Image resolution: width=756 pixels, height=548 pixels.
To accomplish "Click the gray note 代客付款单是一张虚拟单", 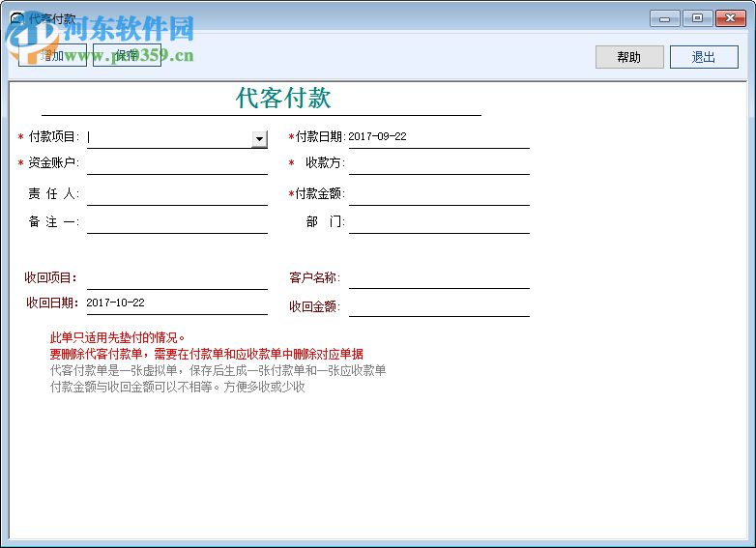I will (218, 370).
